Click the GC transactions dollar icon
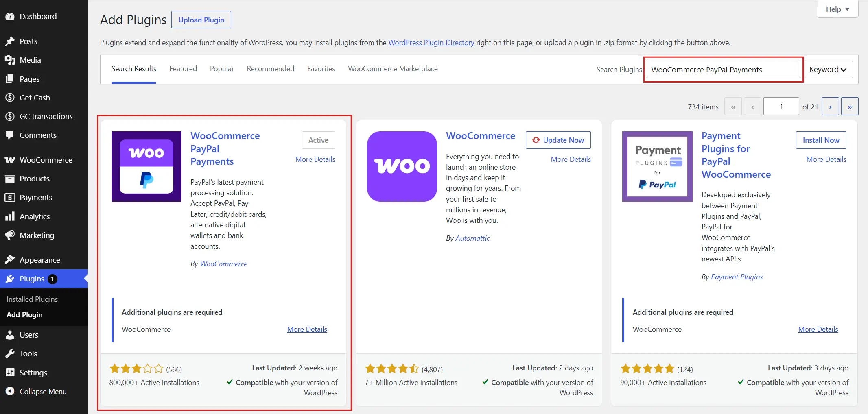The image size is (868, 414). [10, 116]
